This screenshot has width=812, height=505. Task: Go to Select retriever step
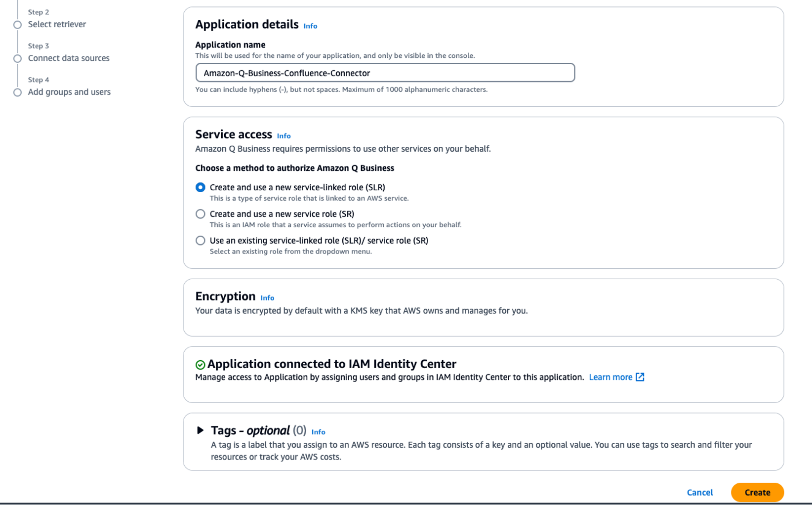[x=57, y=24]
